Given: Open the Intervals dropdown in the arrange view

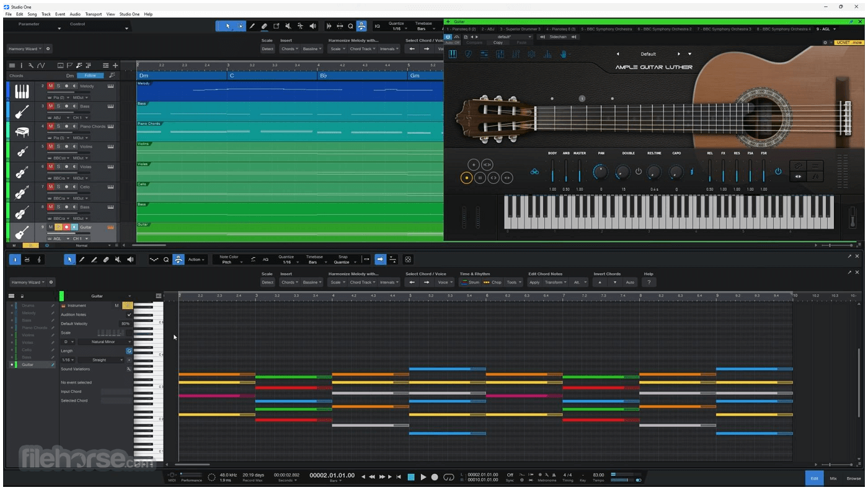Looking at the screenshot, I should [x=389, y=49].
